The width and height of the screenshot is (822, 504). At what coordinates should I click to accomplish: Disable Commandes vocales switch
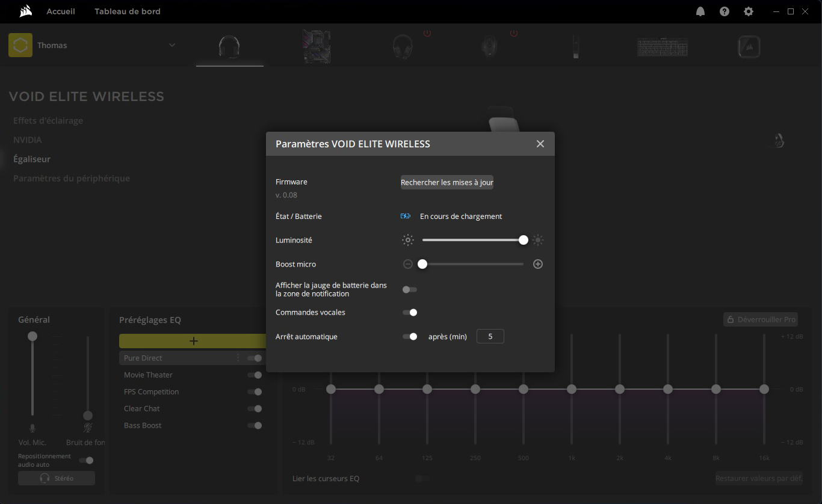410,312
